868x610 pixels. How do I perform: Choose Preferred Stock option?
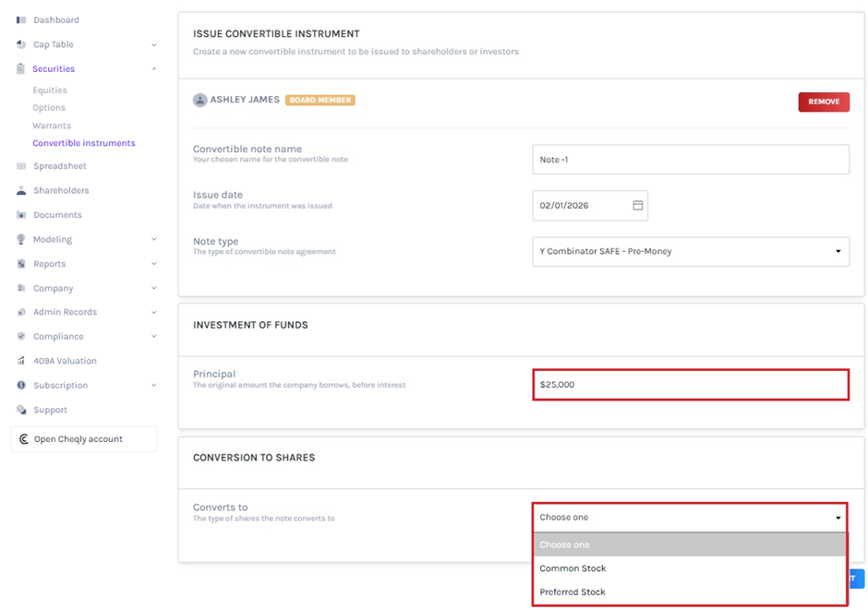pos(573,592)
